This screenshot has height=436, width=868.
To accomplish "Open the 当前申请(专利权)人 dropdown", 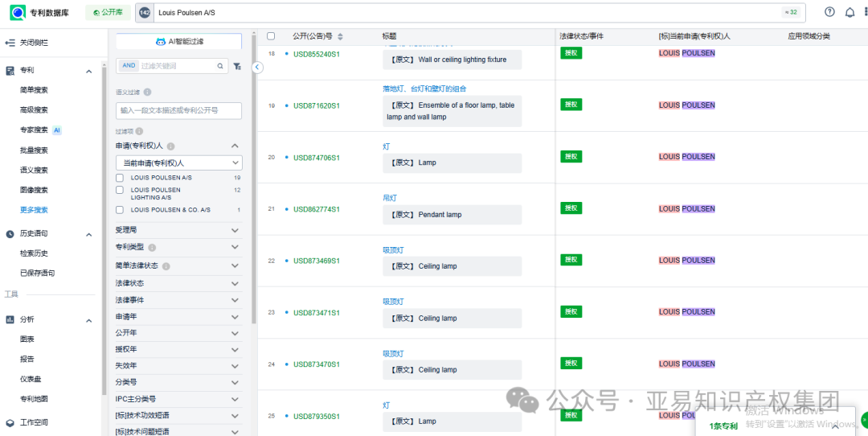I will point(178,162).
